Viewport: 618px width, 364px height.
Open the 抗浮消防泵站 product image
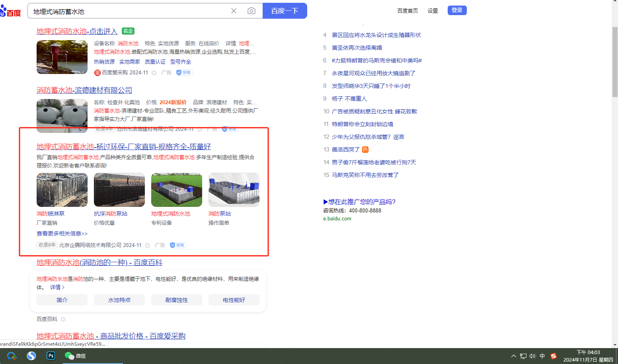click(119, 190)
